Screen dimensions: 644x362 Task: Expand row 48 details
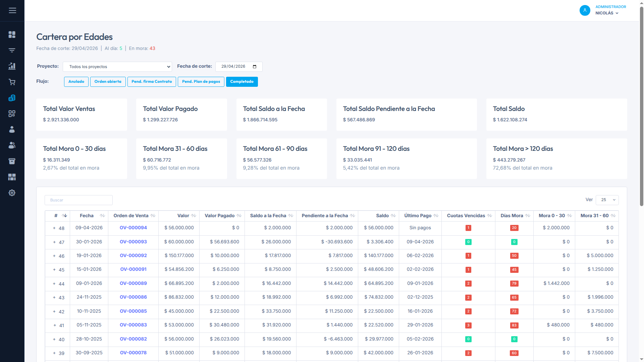[x=54, y=228]
